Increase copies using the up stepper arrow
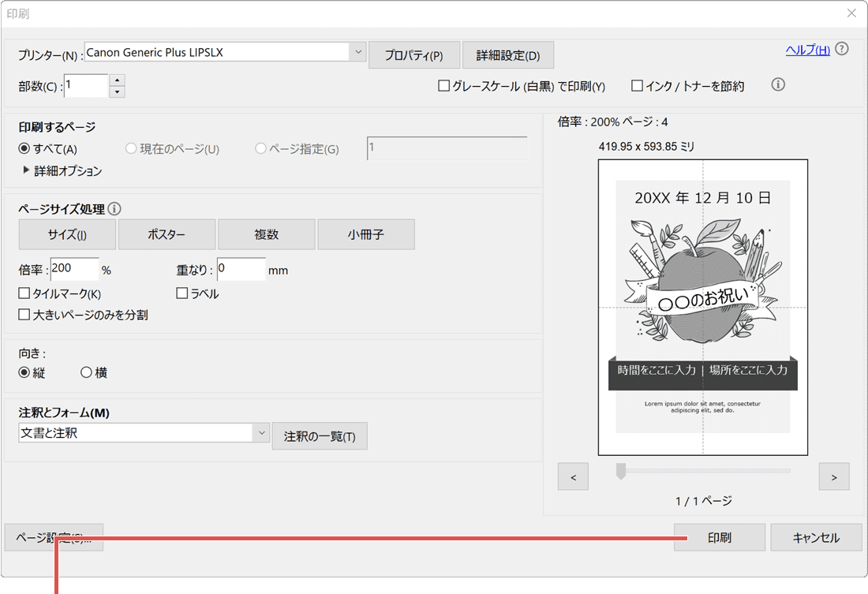The height and width of the screenshot is (594, 868). tap(117, 79)
